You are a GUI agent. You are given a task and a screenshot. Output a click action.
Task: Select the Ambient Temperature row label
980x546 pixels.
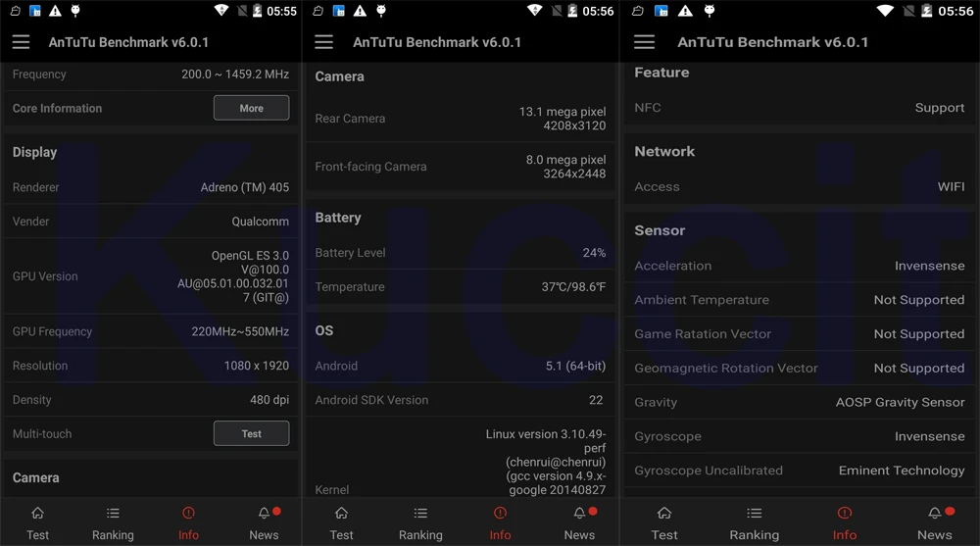click(x=702, y=300)
